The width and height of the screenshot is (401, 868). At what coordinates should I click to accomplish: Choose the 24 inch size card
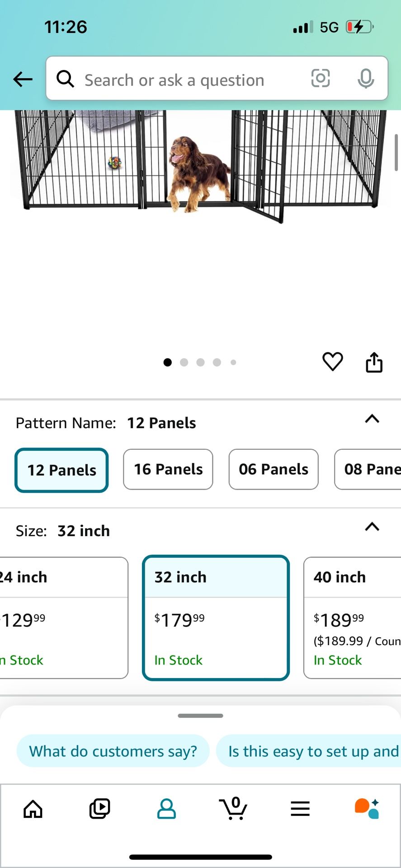[63, 618]
